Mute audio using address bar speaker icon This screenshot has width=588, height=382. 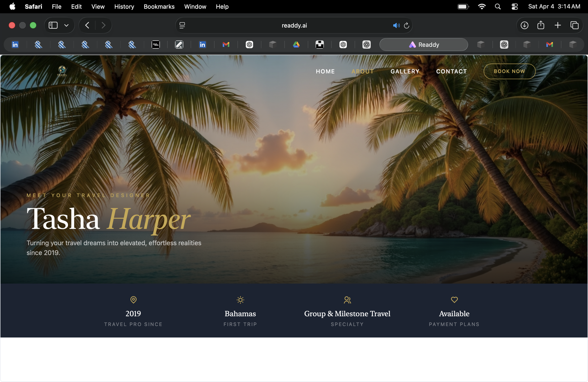point(396,25)
